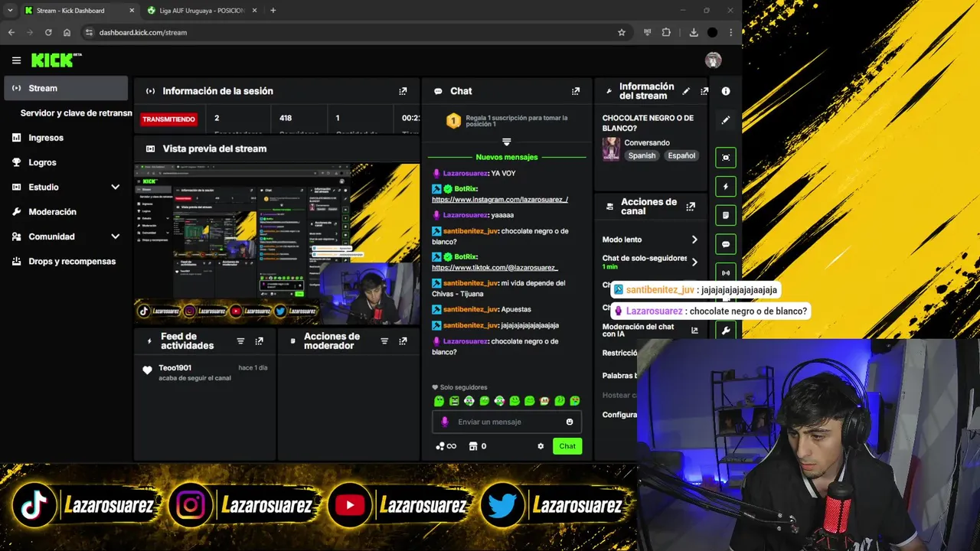
Task: Open filter options in Feed de actividades
Action: (240, 341)
